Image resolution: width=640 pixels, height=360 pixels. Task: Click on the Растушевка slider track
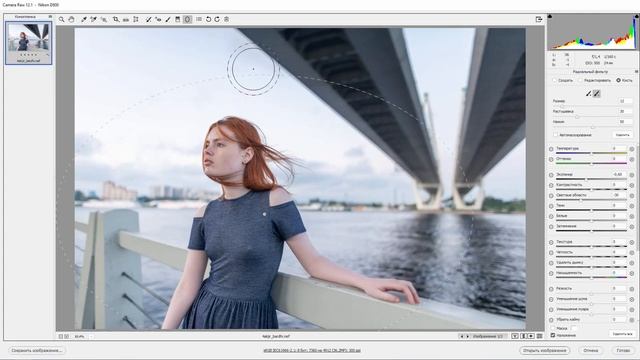[592, 117]
